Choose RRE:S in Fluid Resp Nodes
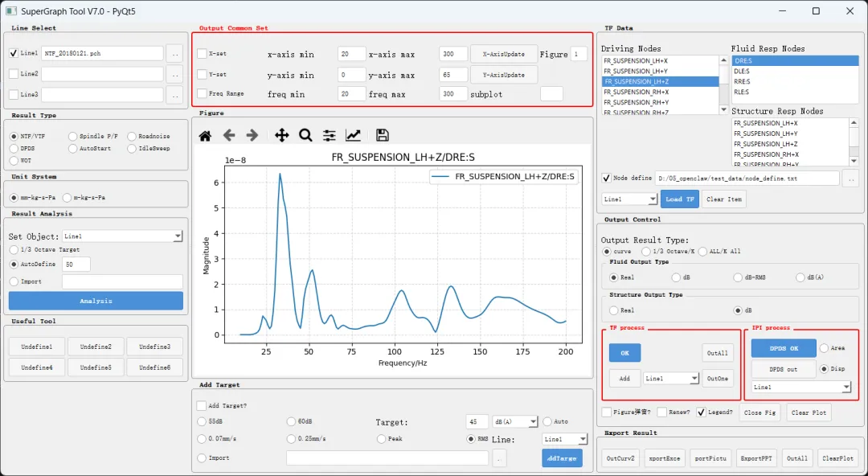This screenshot has width=868, height=476. [795, 81]
